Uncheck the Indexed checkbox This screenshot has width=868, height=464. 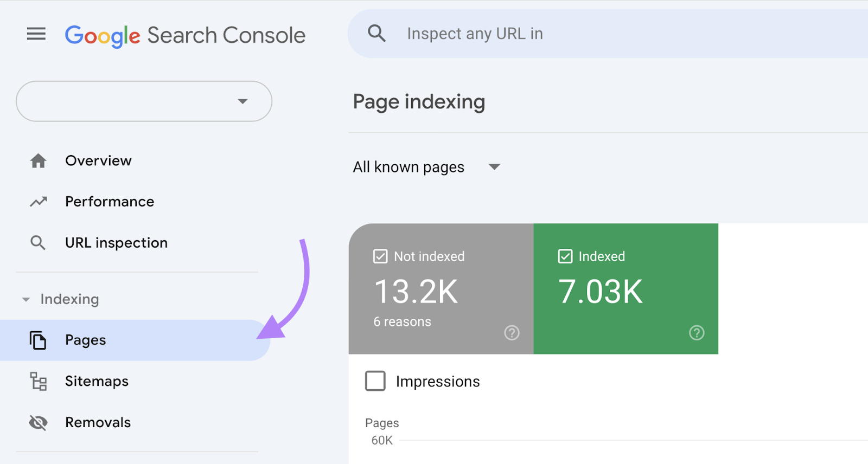[565, 256]
